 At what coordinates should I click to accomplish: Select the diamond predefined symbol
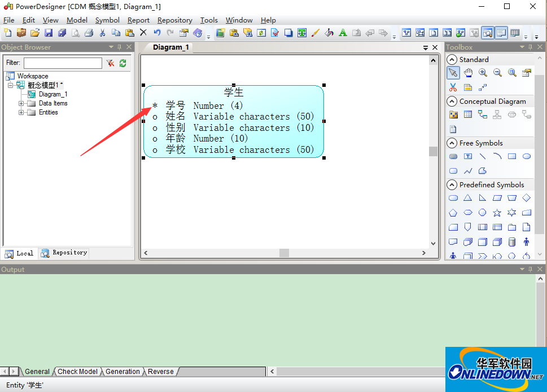click(x=527, y=198)
